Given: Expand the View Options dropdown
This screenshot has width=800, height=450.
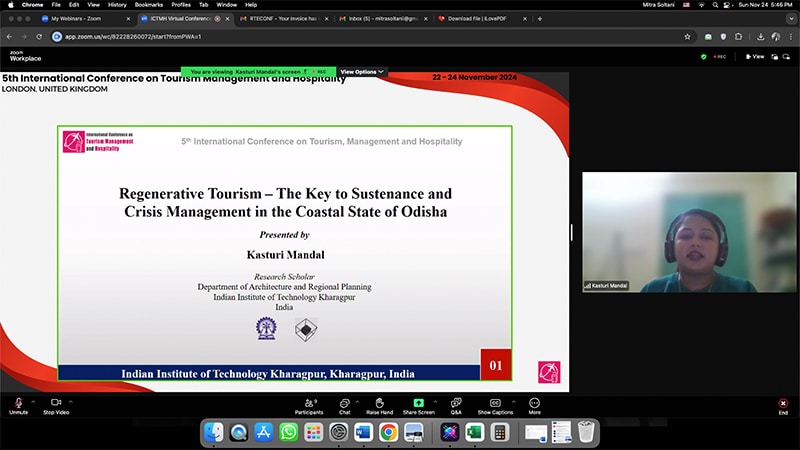Looking at the screenshot, I should click(361, 72).
